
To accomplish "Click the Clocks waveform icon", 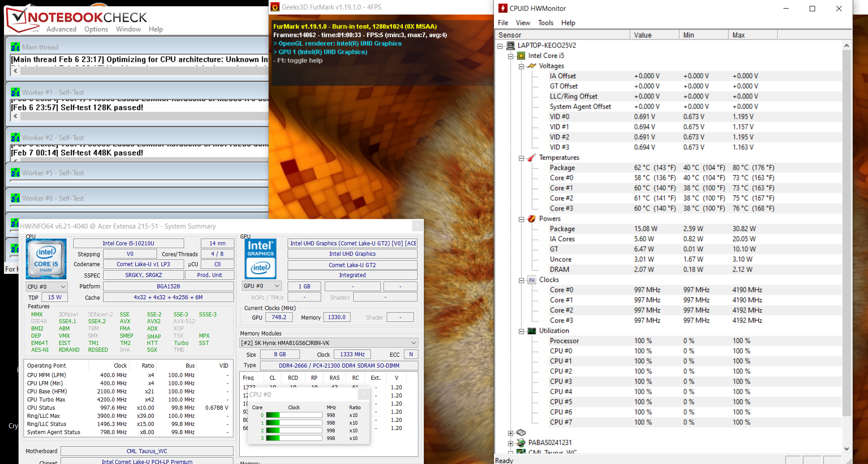I will click(x=532, y=280).
